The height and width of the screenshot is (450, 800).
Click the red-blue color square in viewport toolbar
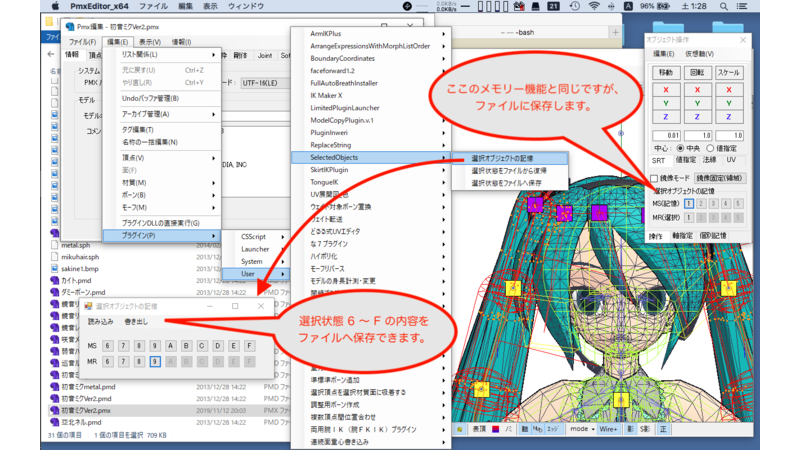(495, 429)
